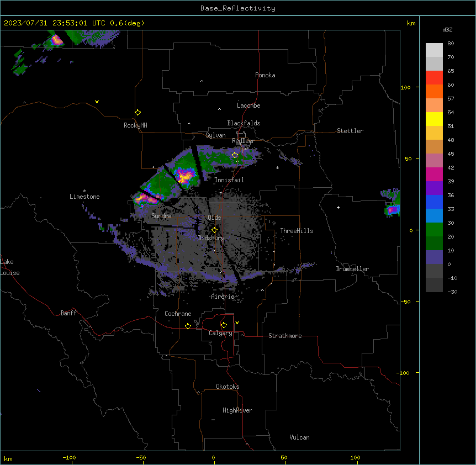
Task: Click the Cochrane town label
Action: pos(178,314)
